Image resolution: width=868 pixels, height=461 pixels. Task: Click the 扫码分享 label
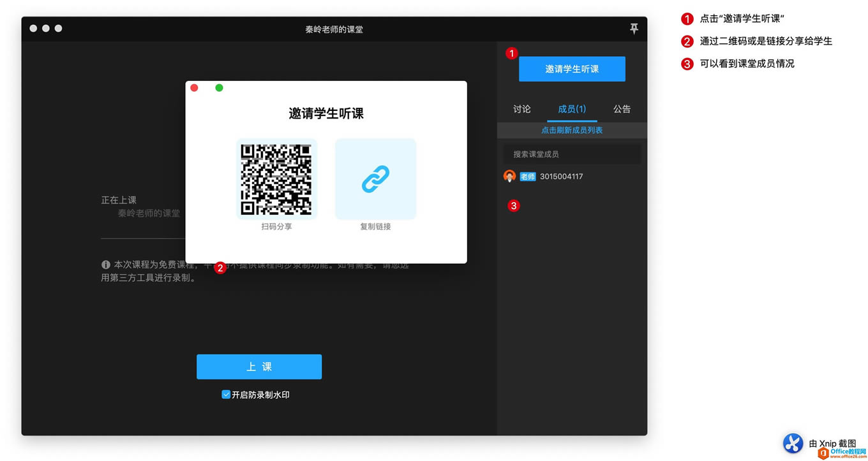coord(276,226)
